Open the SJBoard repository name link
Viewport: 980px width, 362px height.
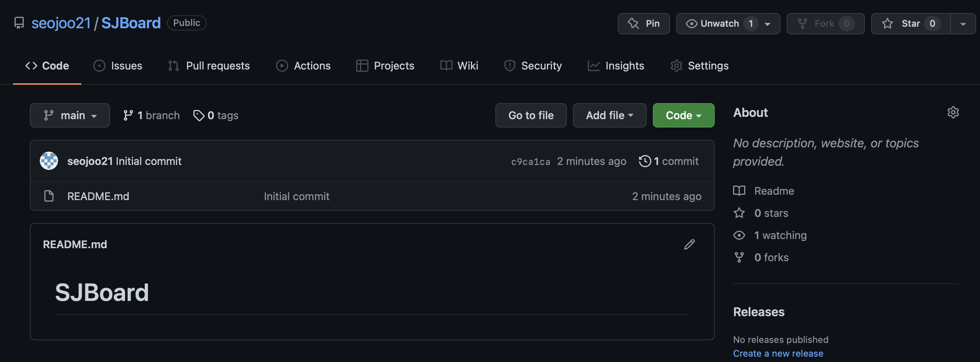click(131, 23)
